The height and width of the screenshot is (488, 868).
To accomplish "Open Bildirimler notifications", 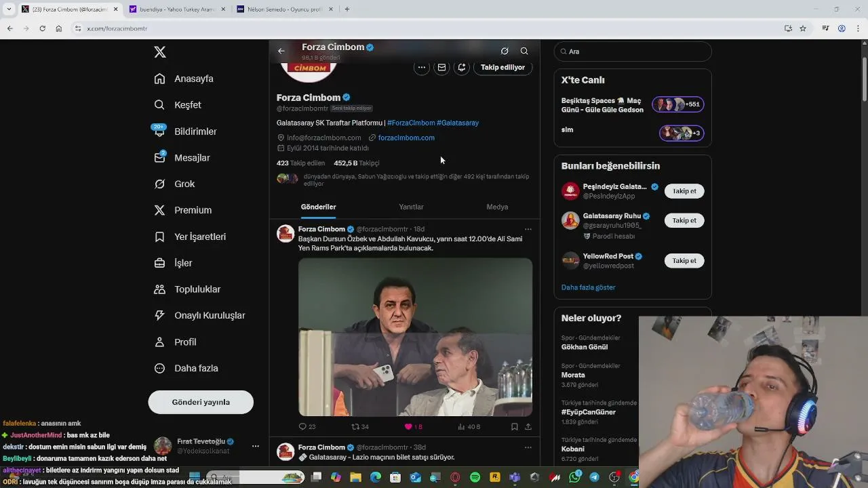I will [185, 131].
